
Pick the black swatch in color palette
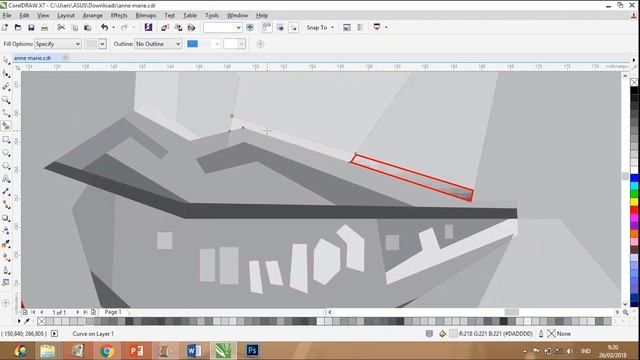click(x=634, y=91)
